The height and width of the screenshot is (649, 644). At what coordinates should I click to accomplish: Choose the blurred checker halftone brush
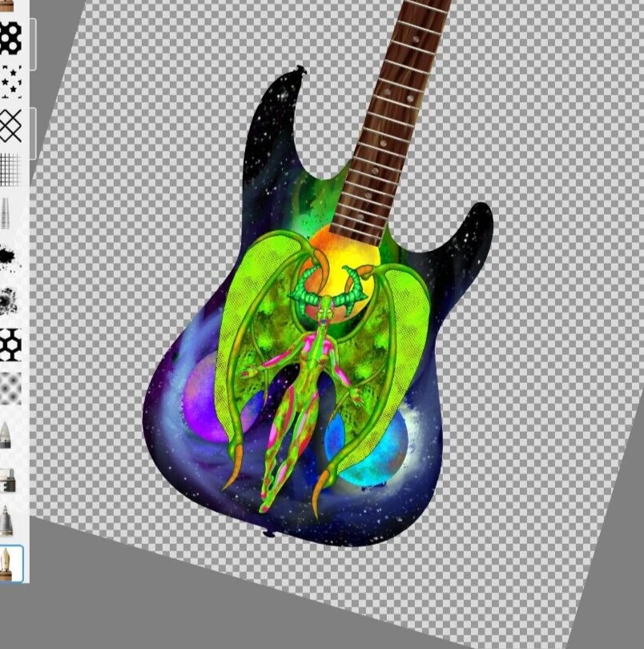(10, 389)
